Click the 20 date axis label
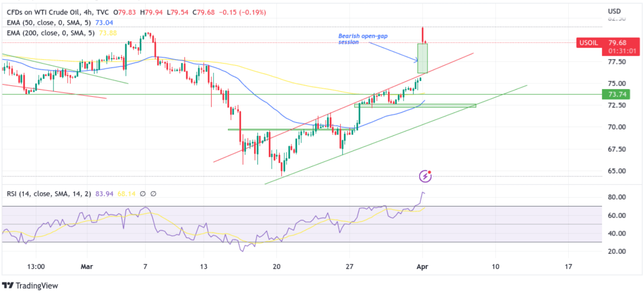Image resolution: width=644 pixels, height=299 pixels. [277, 267]
